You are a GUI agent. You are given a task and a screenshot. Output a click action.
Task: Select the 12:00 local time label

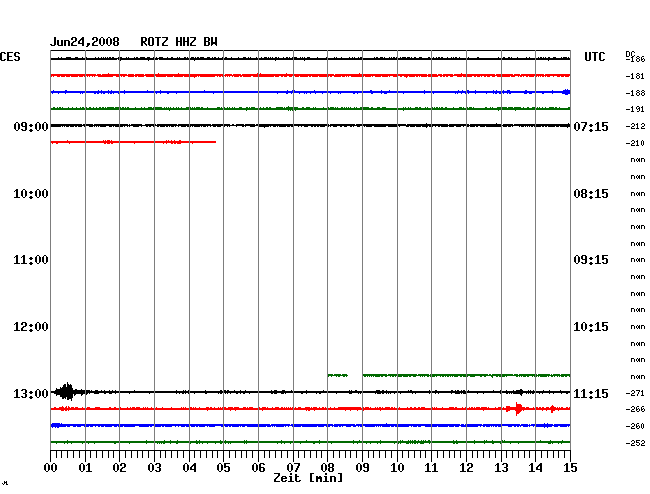pyautogui.click(x=31, y=327)
